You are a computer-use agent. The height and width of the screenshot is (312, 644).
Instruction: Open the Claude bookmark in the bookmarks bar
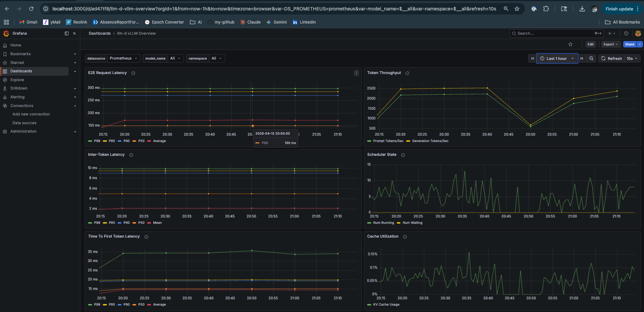click(x=250, y=22)
